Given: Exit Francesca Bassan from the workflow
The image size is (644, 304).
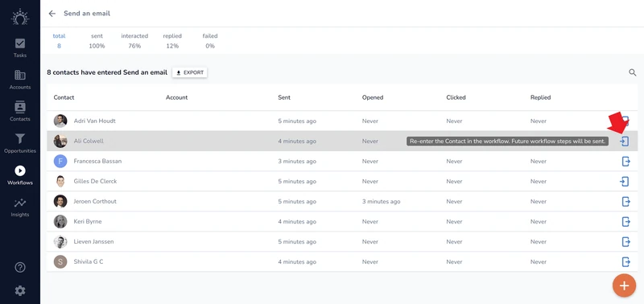Looking at the screenshot, I should pyautogui.click(x=625, y=161).
